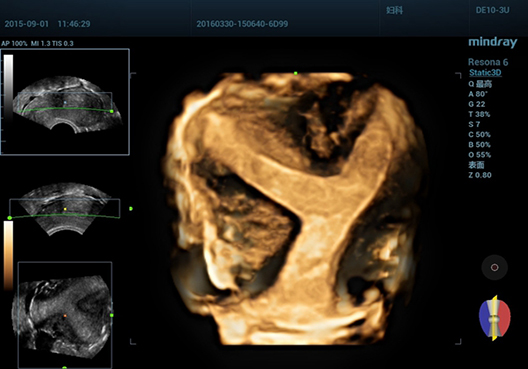The width and height of the screenshot is (528, 369).
Task: Click the sepia color map bar
Action: coord(8,255)
